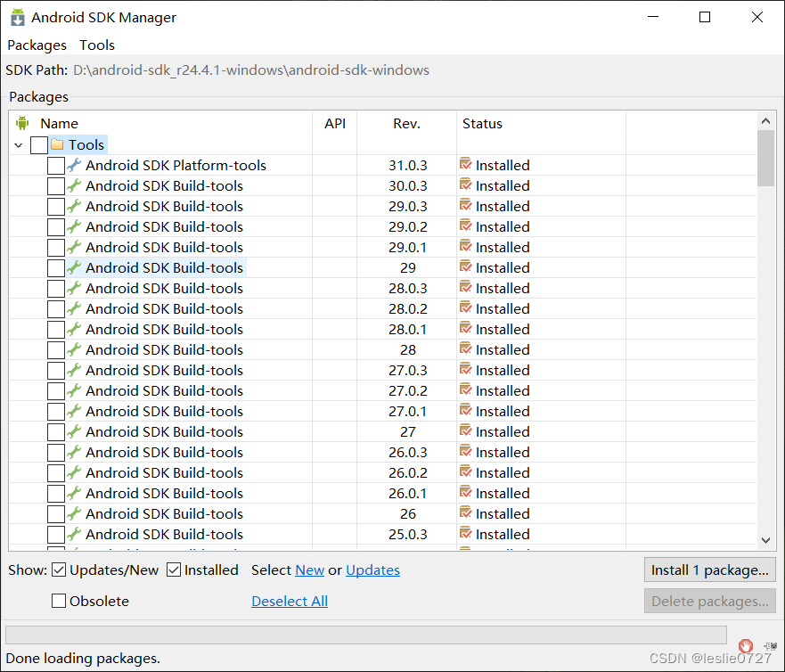Click the installed status icon for revision 28.0.2

coord(466,308)
